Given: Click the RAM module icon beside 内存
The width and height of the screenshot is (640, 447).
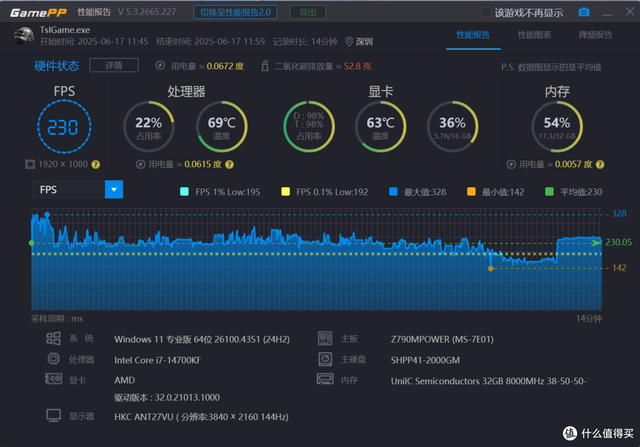Looking at the screenshot, I should (325, 379).
